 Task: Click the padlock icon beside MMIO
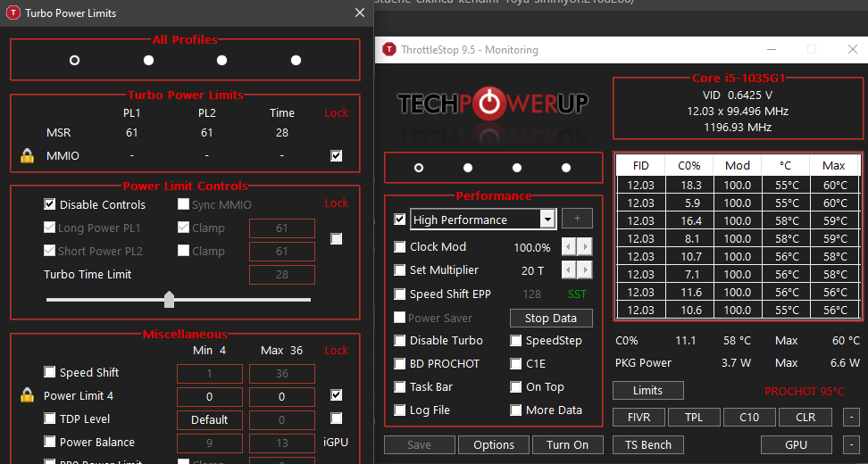[x=27, y=155]
